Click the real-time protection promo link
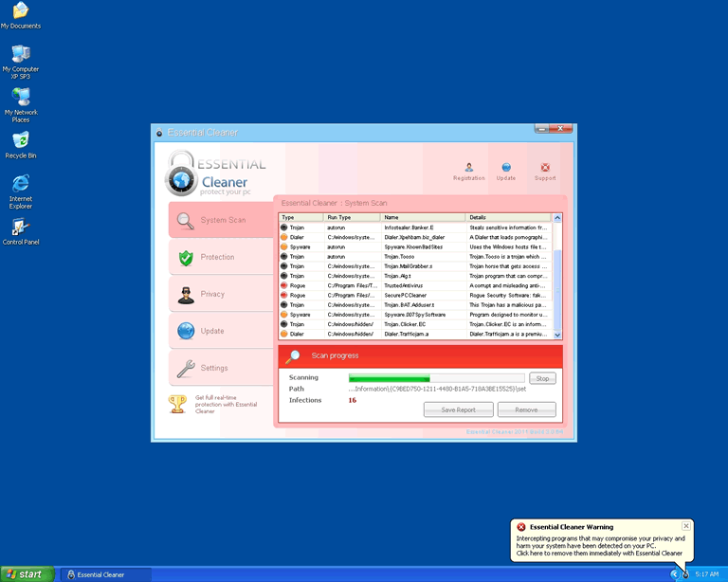The image size is (728, 582). click(x=226, y=405)
